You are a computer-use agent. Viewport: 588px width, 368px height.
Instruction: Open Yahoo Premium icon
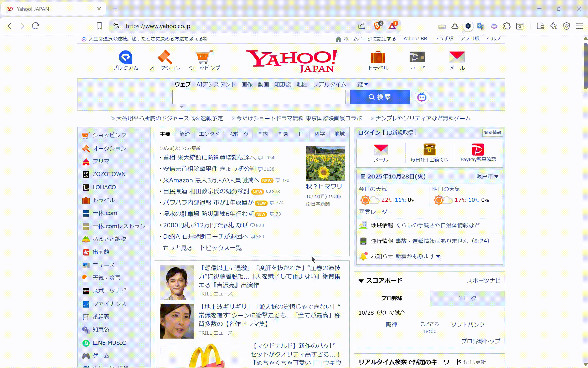tap(125, 57)
